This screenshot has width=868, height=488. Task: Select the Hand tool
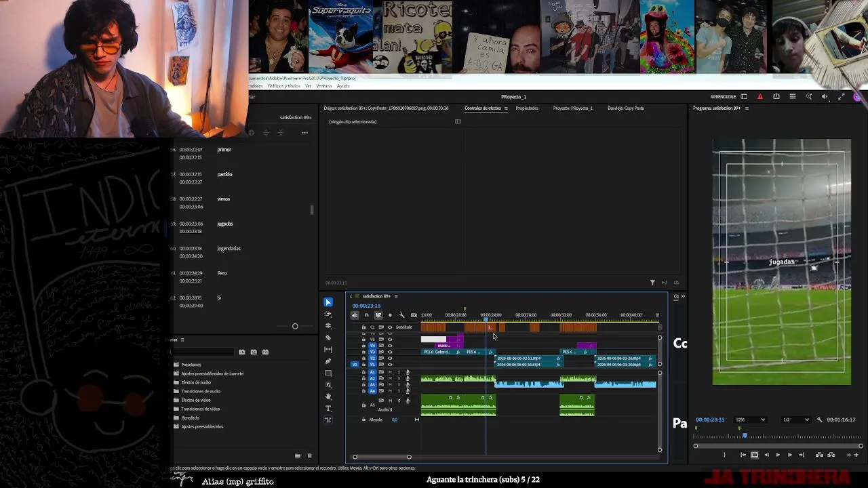click(328, 396)
